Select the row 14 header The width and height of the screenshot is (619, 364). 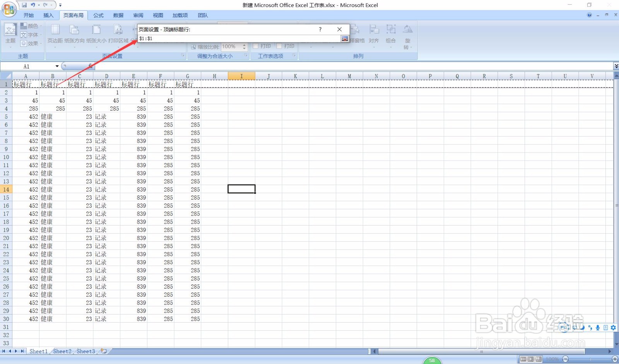coord(6,190)
